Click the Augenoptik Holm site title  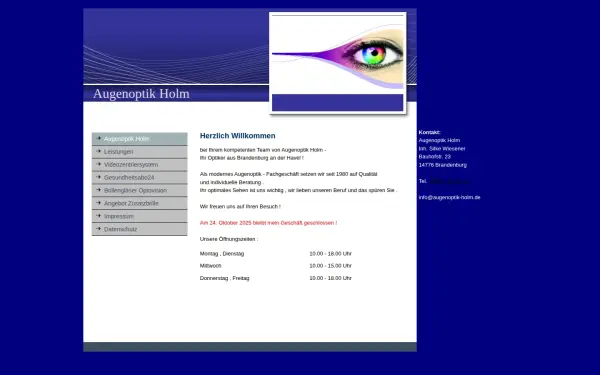pos(141,94)
